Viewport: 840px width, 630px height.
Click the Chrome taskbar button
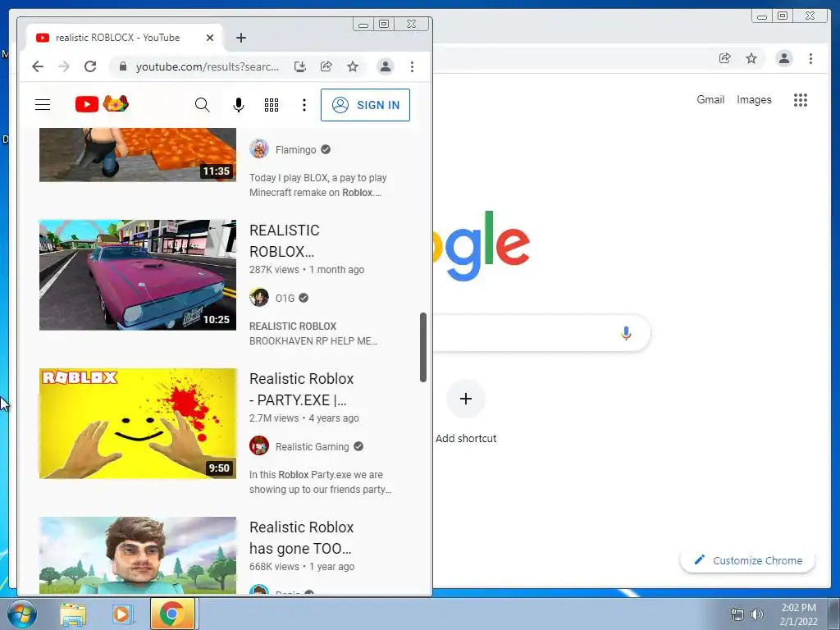(172, 614)
